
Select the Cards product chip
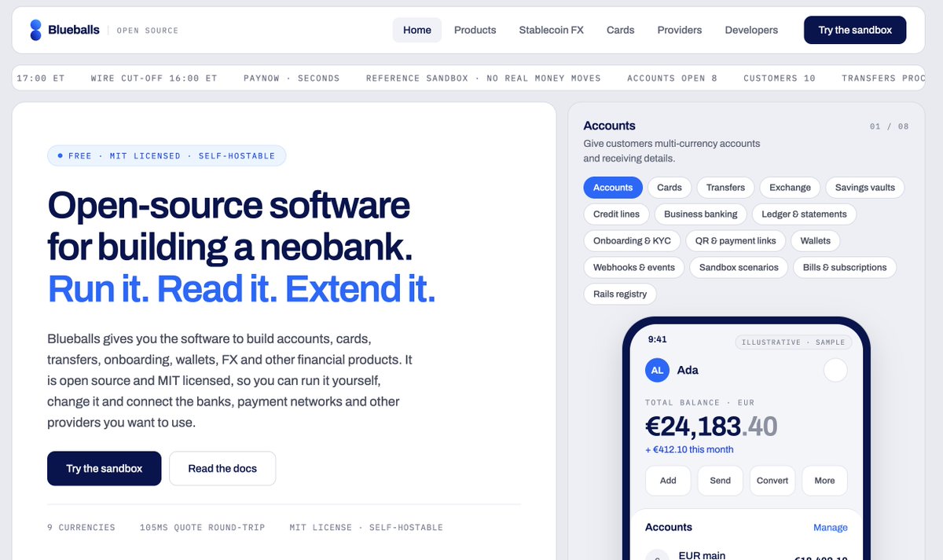click(670, 188)
